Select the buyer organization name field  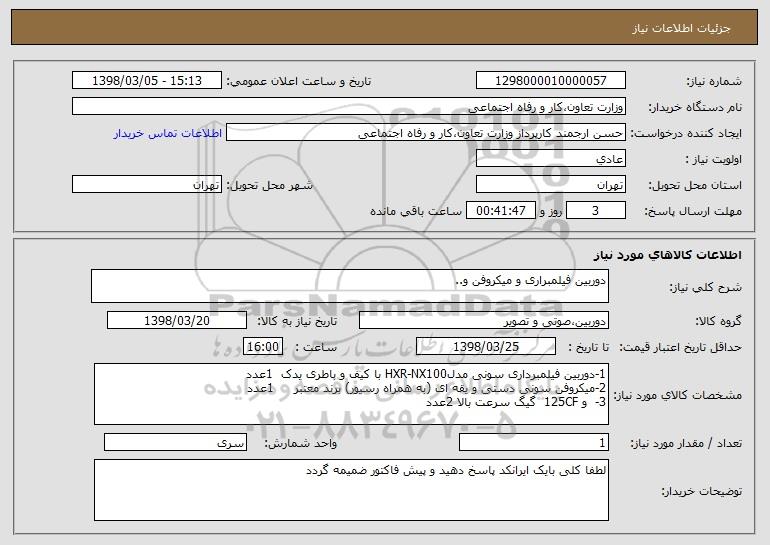pyautogui.click(x=349, y=107)
